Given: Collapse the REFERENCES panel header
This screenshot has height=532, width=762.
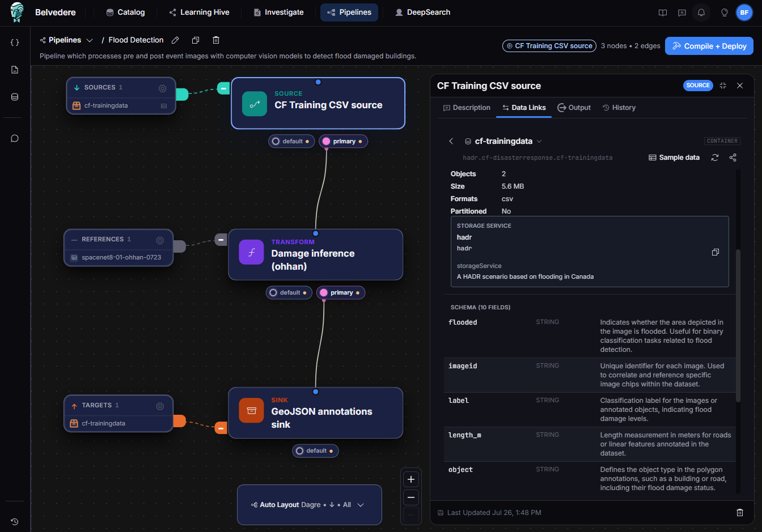Looking at the screenshot, I should coord(74,240).
